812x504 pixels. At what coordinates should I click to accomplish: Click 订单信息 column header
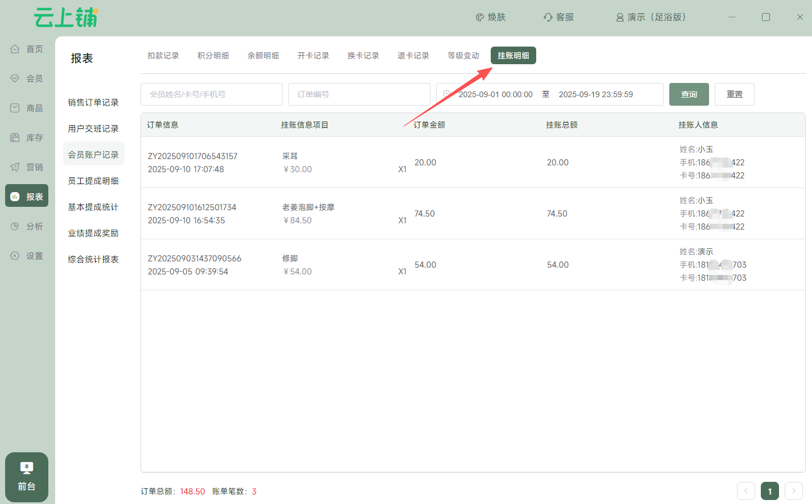coord(163,125)
